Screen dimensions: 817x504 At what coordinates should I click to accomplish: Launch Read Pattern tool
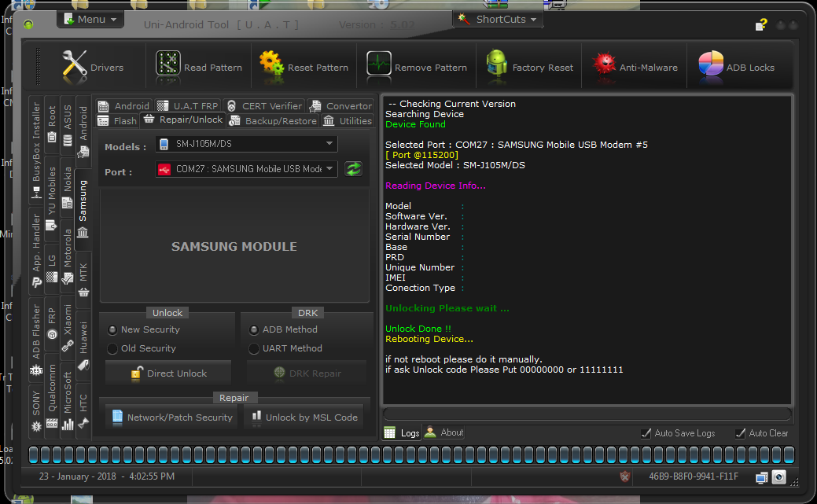[x=198, y=67]
